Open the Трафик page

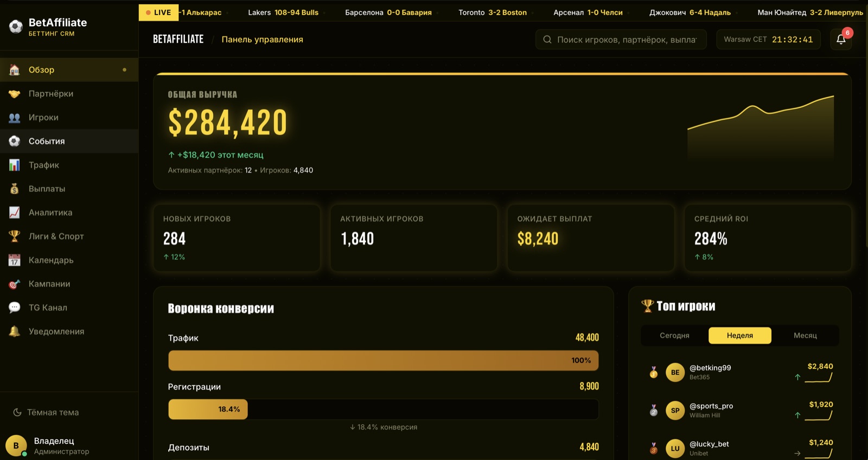(69, 165)
